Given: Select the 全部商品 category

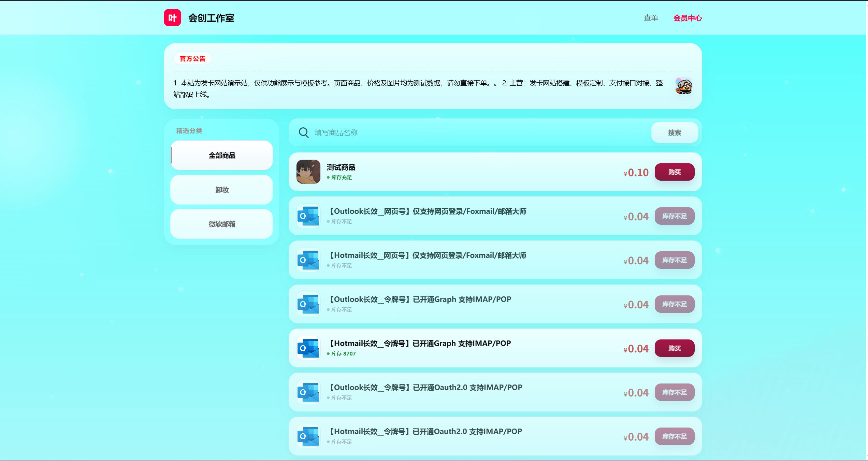Looking at the screenshot, I should (222, 155).
